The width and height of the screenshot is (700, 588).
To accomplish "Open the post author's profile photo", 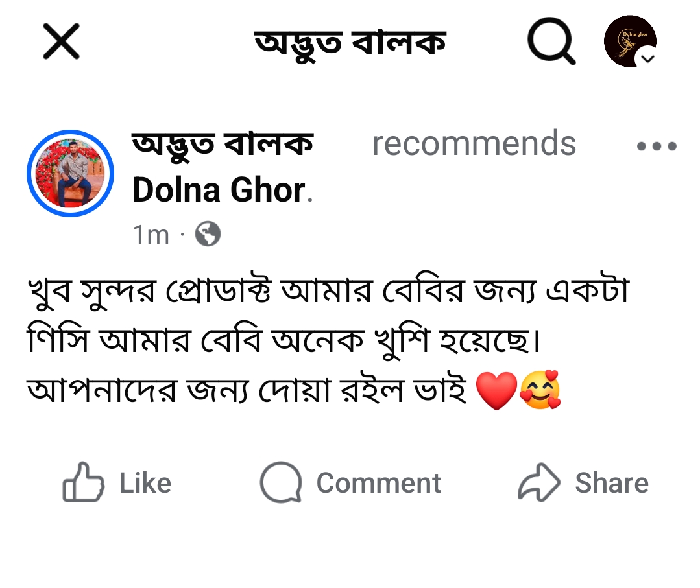I will tap(69, 173).
